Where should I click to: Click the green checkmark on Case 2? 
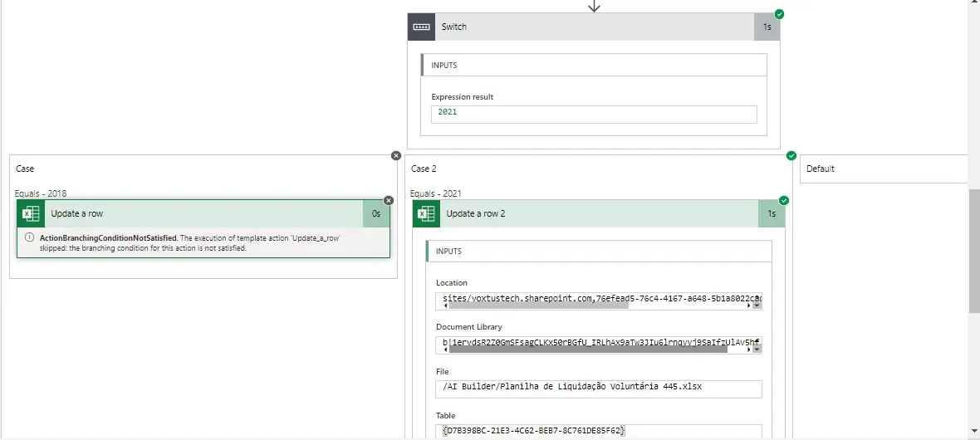pos(791,155)
